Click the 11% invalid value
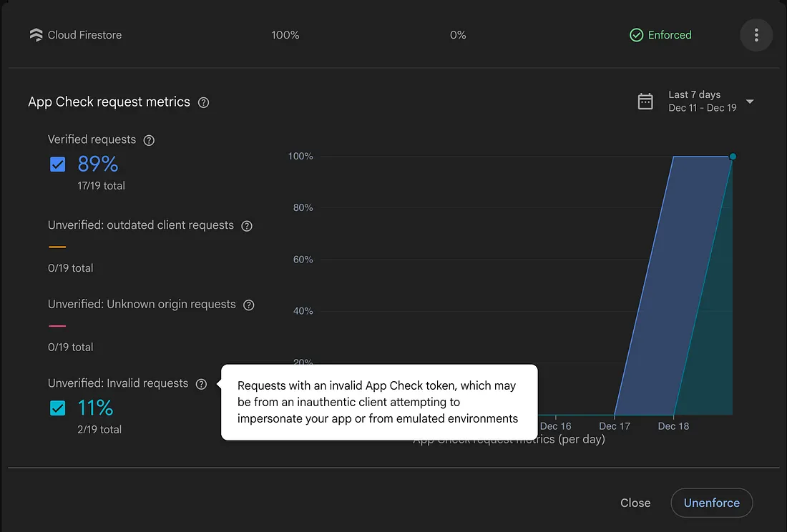The image size is (787, 532). pyautogui.click(x=95, y=408)
